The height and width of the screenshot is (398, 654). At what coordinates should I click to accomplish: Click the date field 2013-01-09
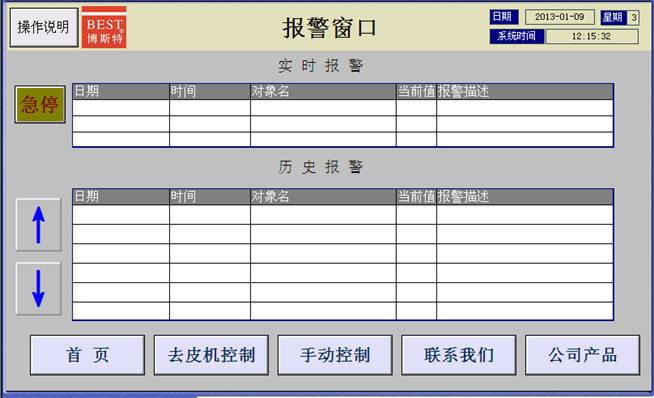pyautogui.click(x=560, y=17)
